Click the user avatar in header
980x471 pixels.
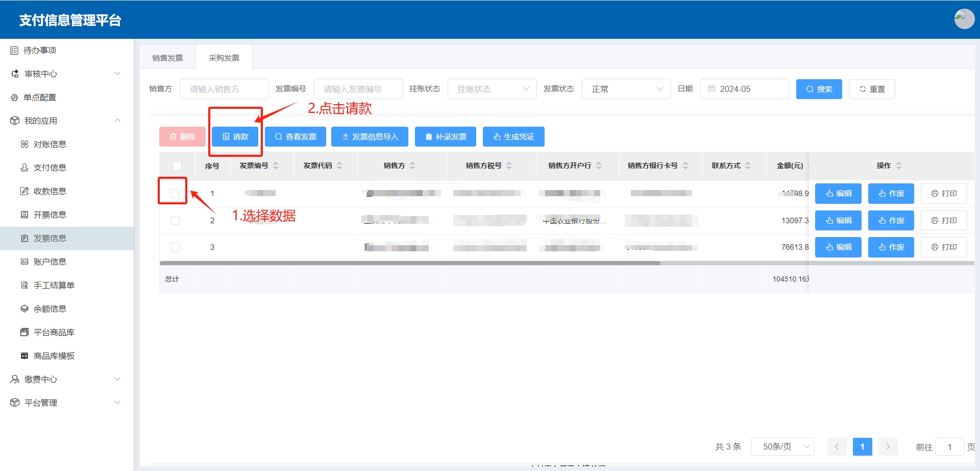tap(964, 19)
